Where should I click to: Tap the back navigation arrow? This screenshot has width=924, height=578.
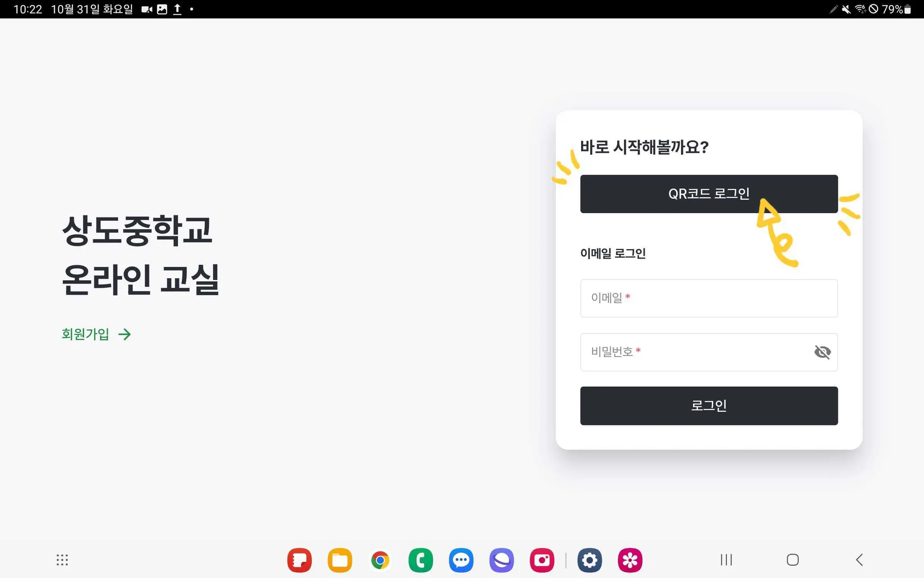[859, 560]
